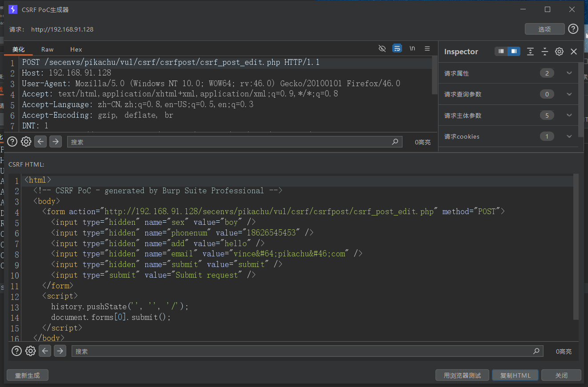Image resolution: width=588 pixels, height=387 pixels.
Task: Go to next match in request search
Action: [x=55, y=142]
